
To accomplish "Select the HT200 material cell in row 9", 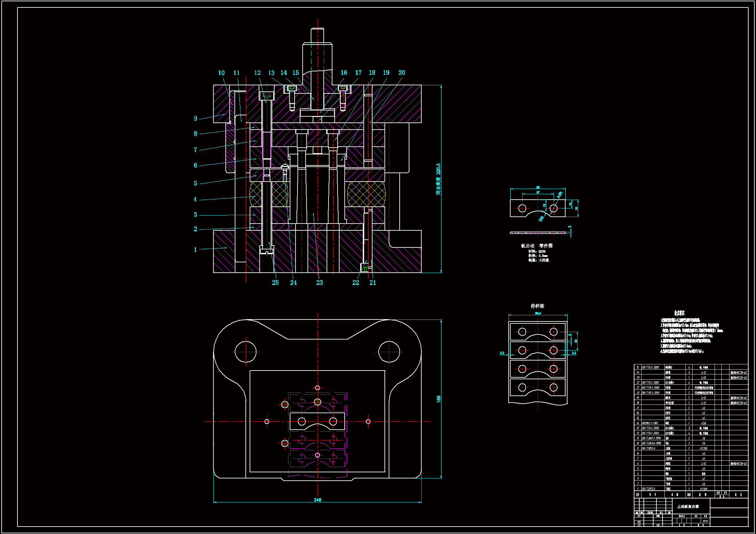I will coord(703,448).
